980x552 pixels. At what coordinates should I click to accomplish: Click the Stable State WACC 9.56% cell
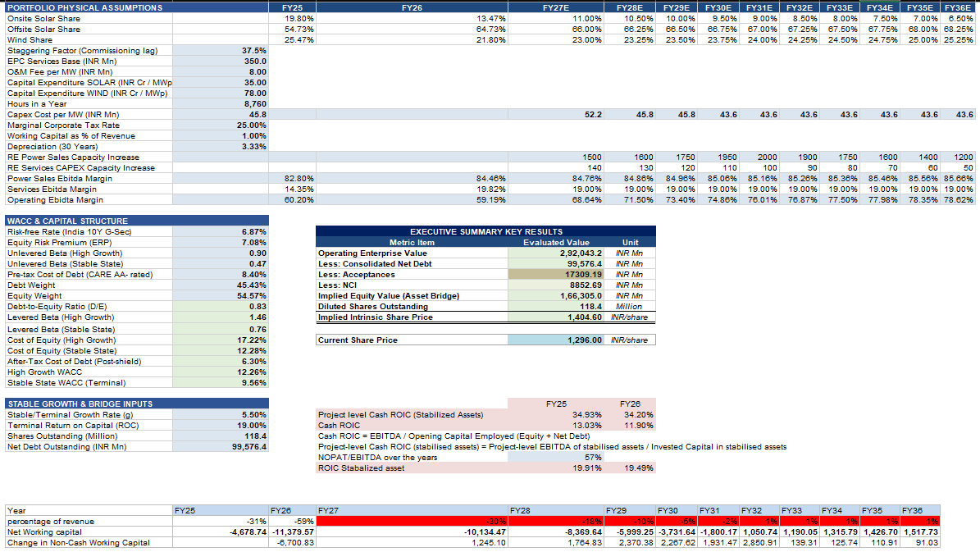pyautogui.click(x=221, y=382)
